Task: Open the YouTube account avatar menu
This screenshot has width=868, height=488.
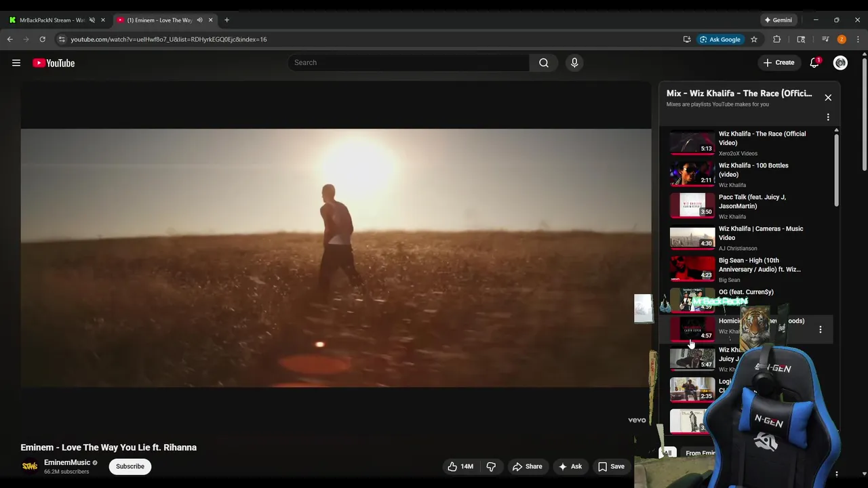Action: pos(840,63)
